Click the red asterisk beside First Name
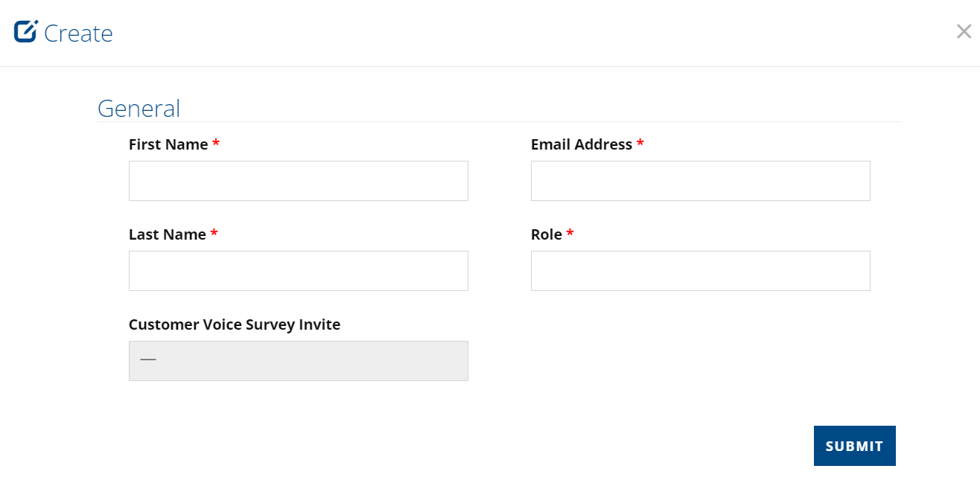The width and height of the screenshot is (980, 486). [216, 143]
